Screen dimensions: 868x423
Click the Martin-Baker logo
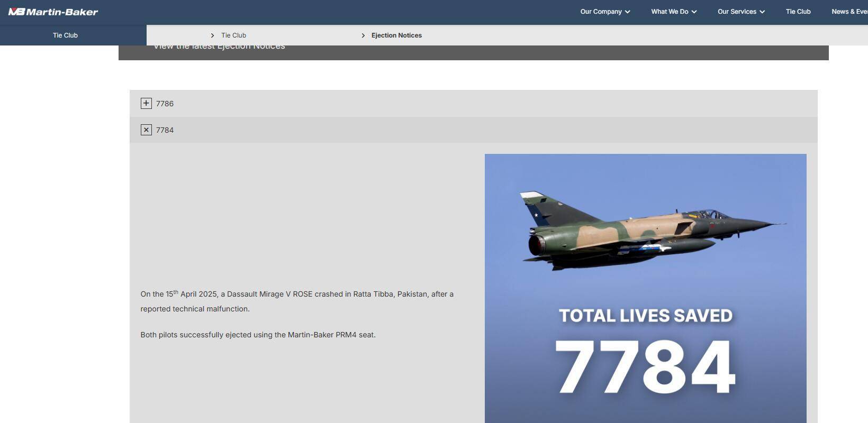[x=53, y=12]
